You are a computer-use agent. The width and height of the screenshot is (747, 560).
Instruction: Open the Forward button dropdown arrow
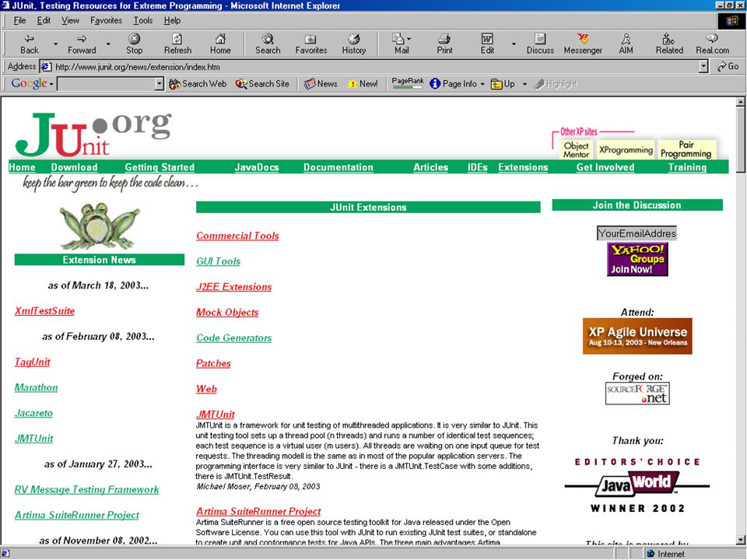point(107,44)
